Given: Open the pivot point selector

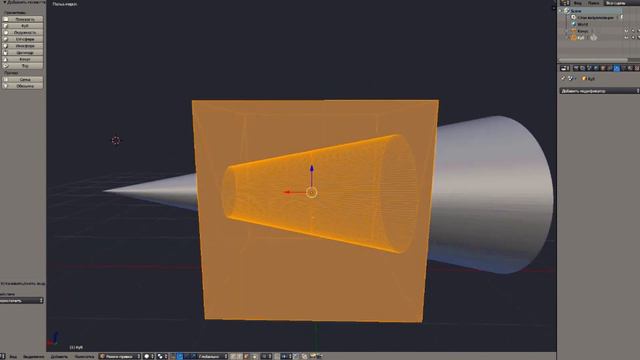Looking at the screenshot, I should tap(162, 356).
